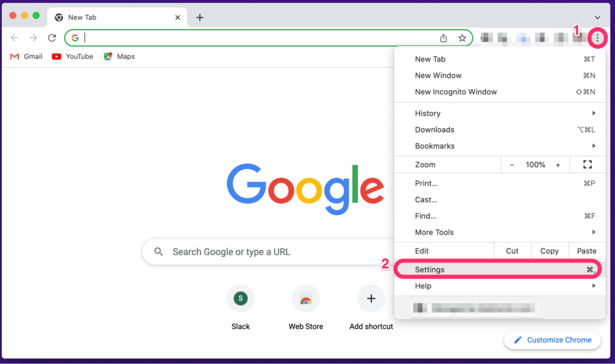
Task: Select Find… in the menu
Action: point(499,216)
